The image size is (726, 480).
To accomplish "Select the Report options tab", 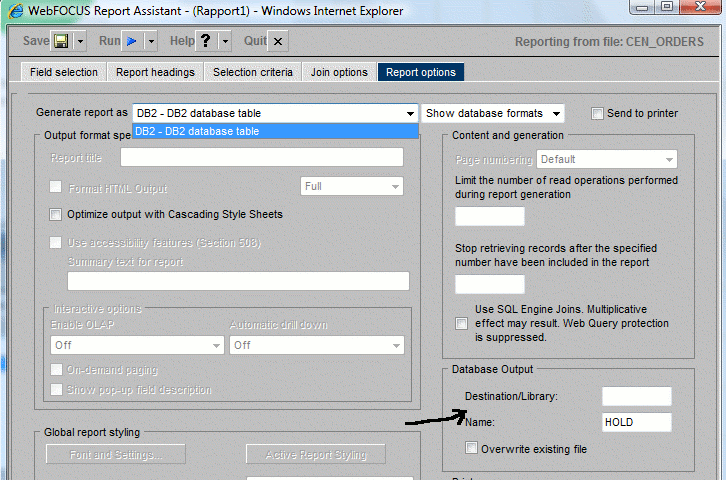I will click(421, 72).
